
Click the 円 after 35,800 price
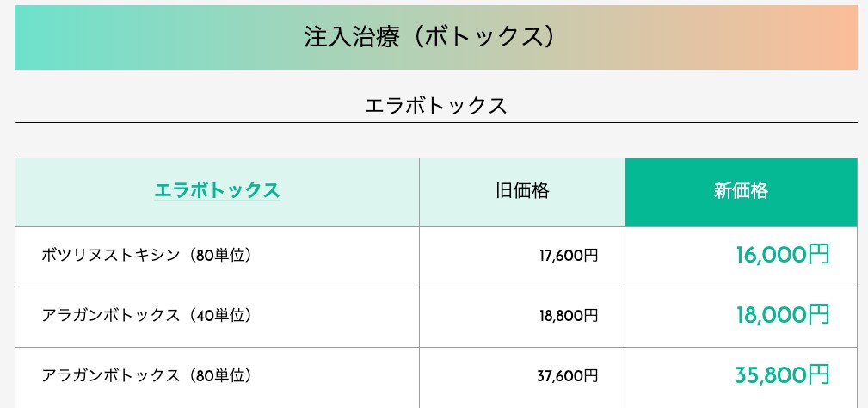pyautogui.click(x=819, y=375)
